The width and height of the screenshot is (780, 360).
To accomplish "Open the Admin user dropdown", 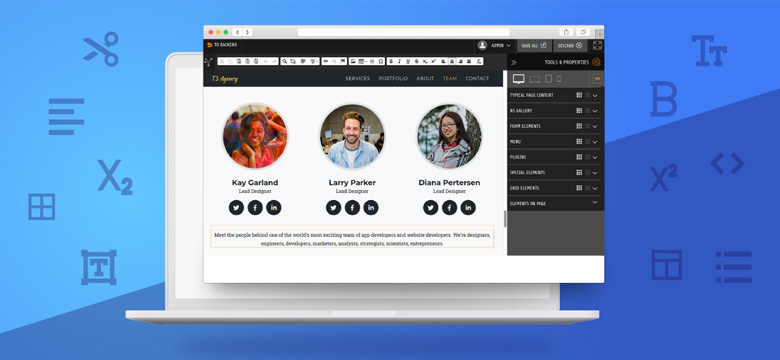I will click(x=494, y=45).
